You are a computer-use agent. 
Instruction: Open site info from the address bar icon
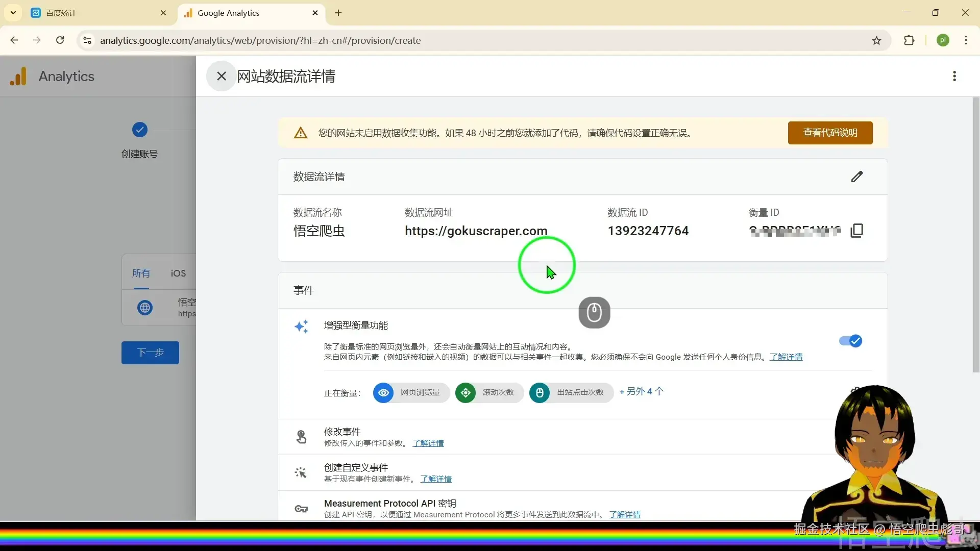[x=87, y=40]
